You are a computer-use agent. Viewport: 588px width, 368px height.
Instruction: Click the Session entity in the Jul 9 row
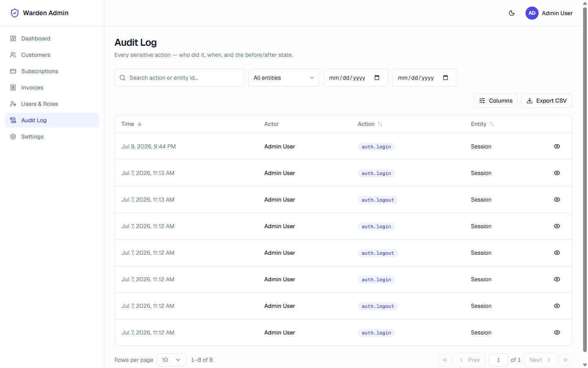(481, 146)
